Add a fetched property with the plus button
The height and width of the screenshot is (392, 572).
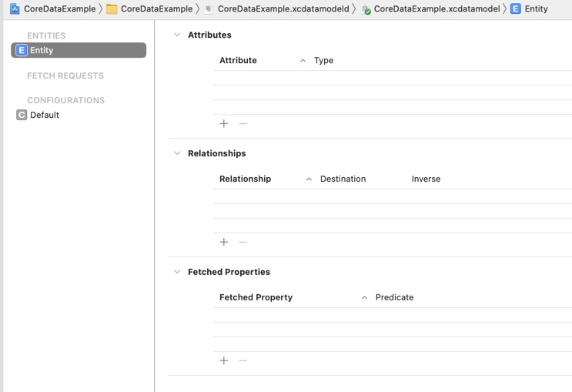pos(224,360)
